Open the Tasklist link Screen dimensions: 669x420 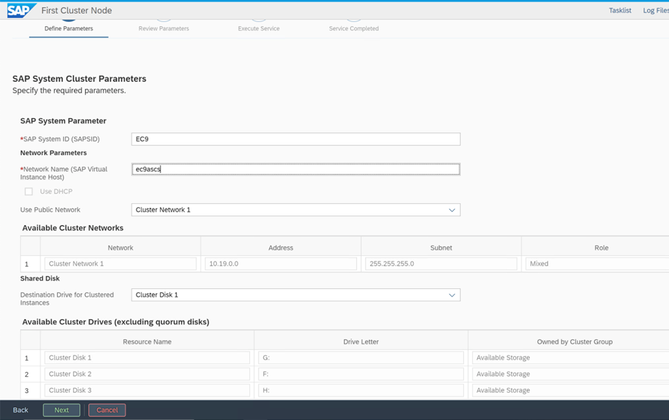[620, 10]
